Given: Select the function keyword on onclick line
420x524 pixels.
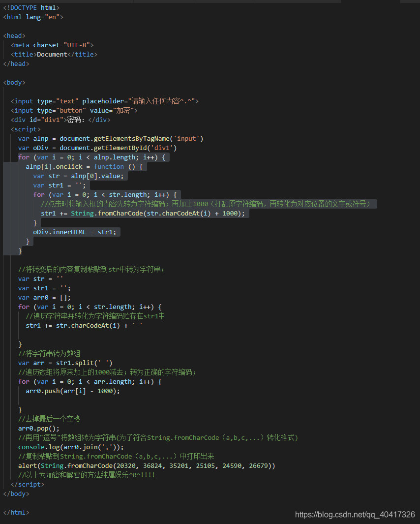Looking at the screenshot, I should [109, 166].
